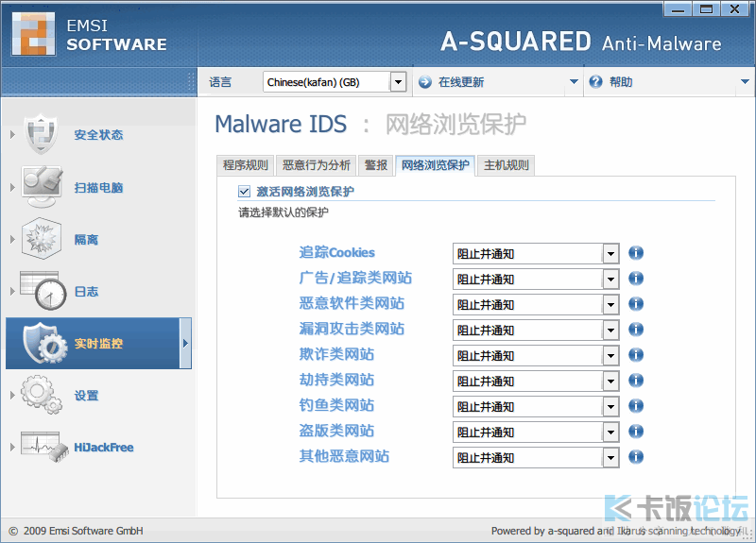This screenshot has width=756, height=543.
Task: Open the HiJackFree chip icon
Action: [x=44, y=447]
